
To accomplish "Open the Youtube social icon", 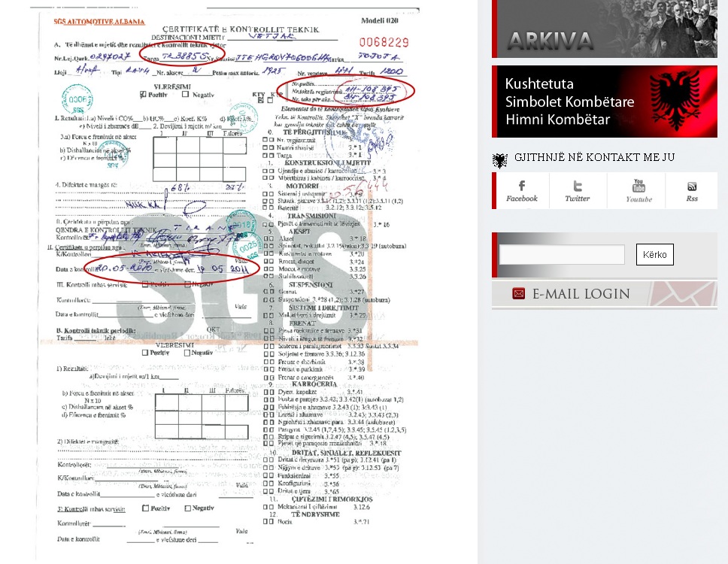I will click(x=638, y=191).
